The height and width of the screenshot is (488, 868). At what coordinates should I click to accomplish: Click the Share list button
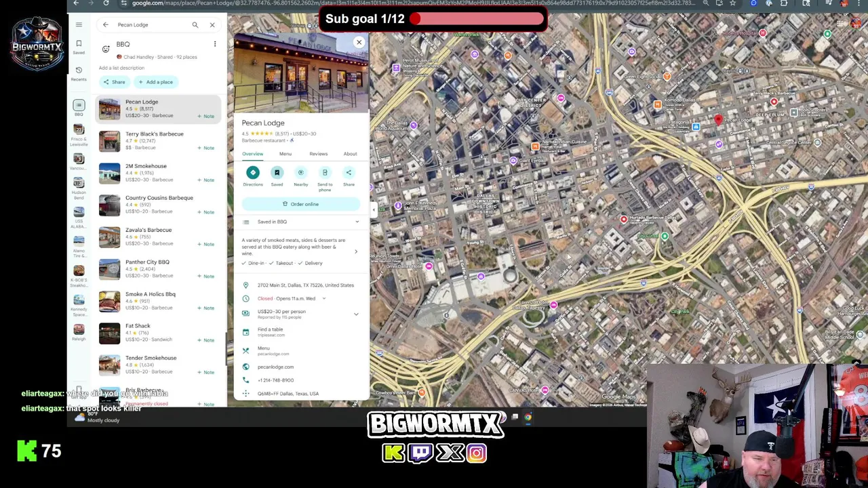pyautogui.click(x=114, y=82)
